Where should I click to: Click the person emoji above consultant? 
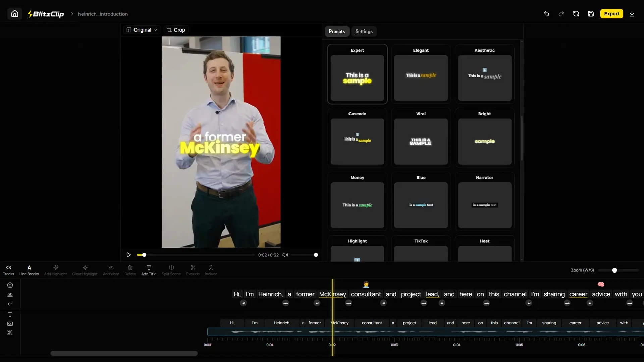pyautogui.click(x=366, y=285)
